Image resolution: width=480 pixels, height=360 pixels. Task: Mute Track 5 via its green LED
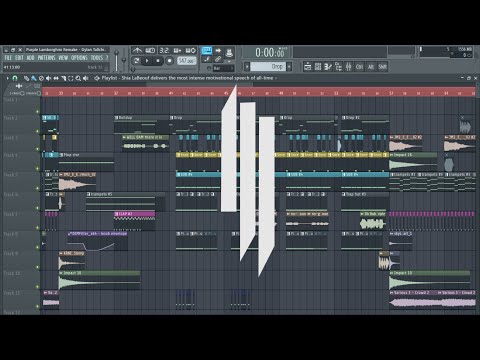[37, 188]
